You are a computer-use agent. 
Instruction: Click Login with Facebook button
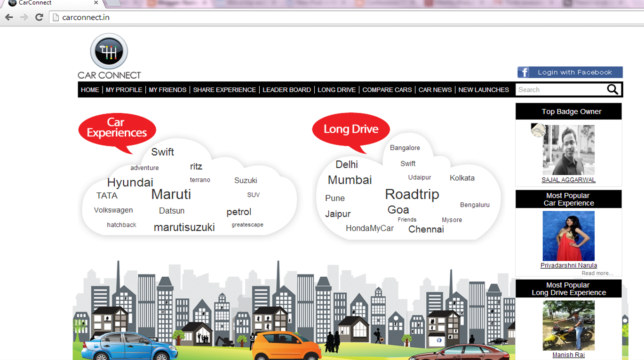click(x=570, y=72)
